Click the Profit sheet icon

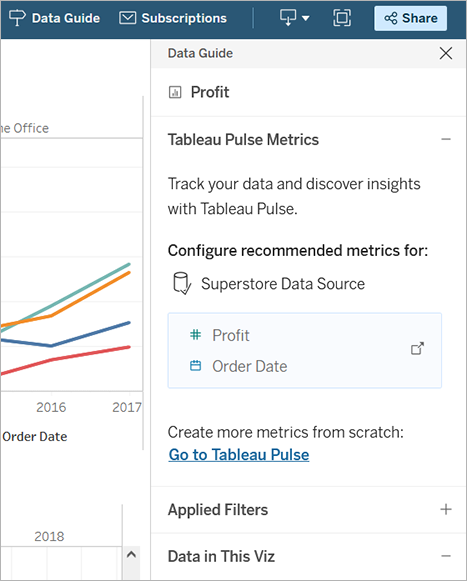point(175,92)
